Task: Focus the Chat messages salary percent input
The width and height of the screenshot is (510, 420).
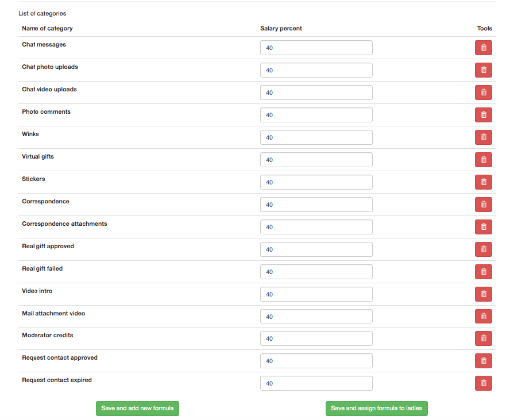Action: [x=316, y=48]
